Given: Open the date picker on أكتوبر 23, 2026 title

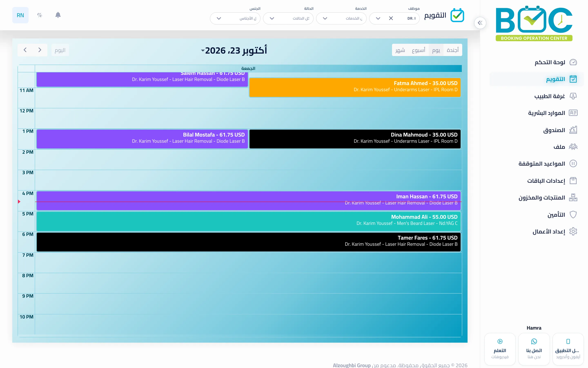Looking at the screenshot, I should [234, 50].
